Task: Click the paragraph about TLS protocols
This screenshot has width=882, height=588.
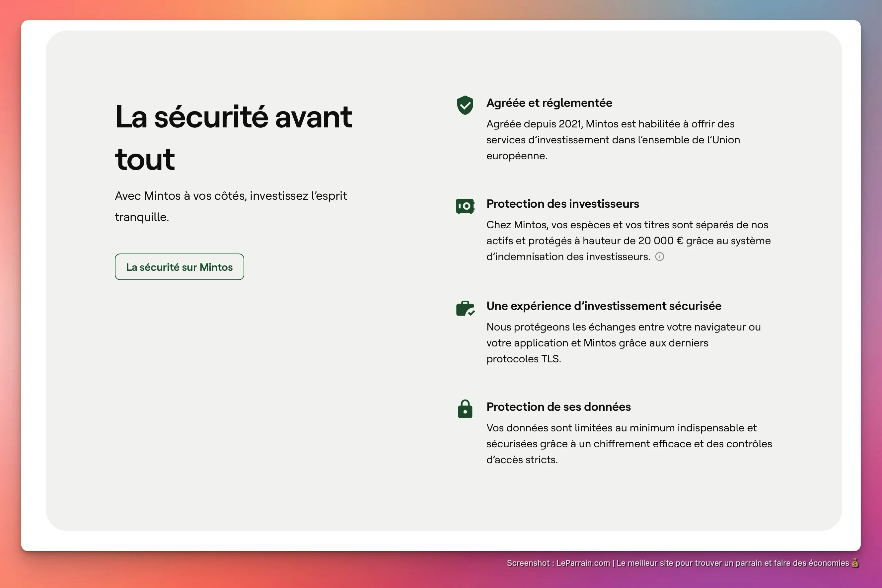Action: click(623, 343)
